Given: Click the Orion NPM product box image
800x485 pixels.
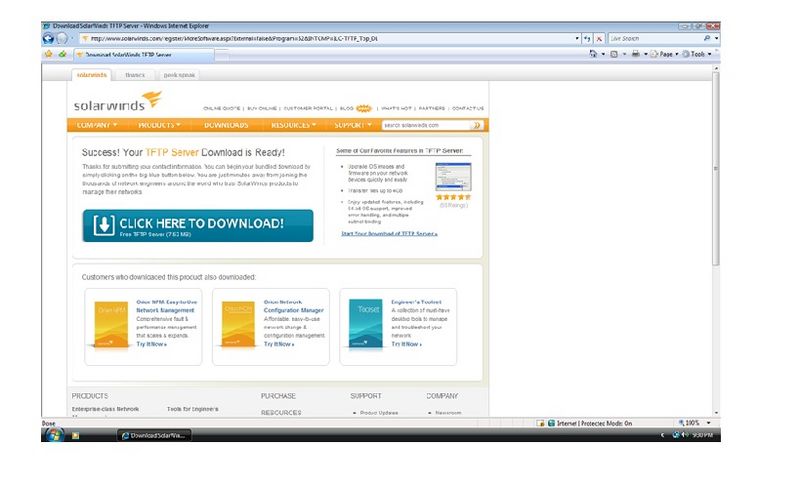Looking at the screenshot, I should click(x=111, y=324).
